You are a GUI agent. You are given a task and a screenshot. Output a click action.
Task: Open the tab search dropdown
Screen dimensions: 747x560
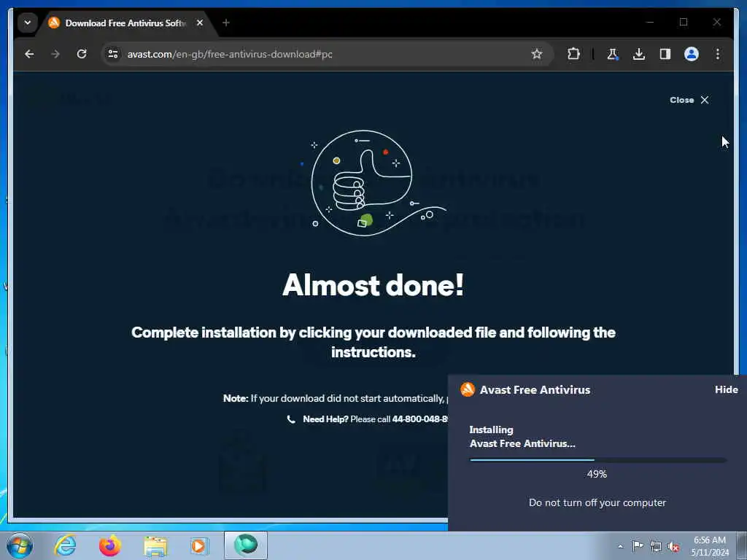[x=28, y=23]
